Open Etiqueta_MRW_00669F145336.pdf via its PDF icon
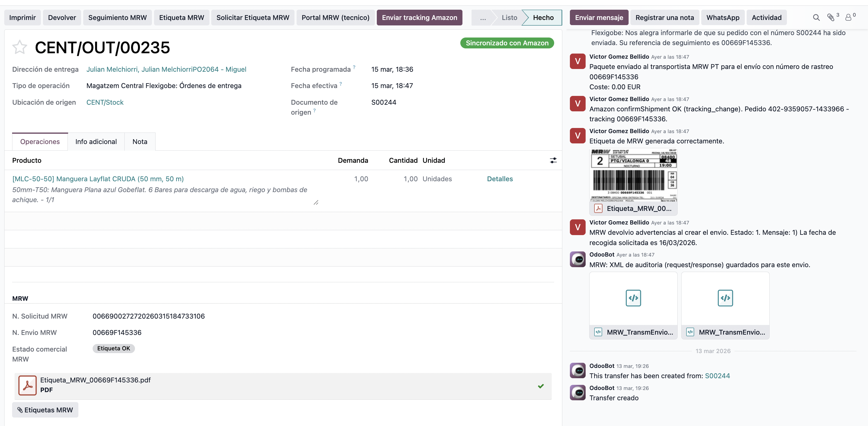Screen dimensions: 868x426 coord(27,385)
